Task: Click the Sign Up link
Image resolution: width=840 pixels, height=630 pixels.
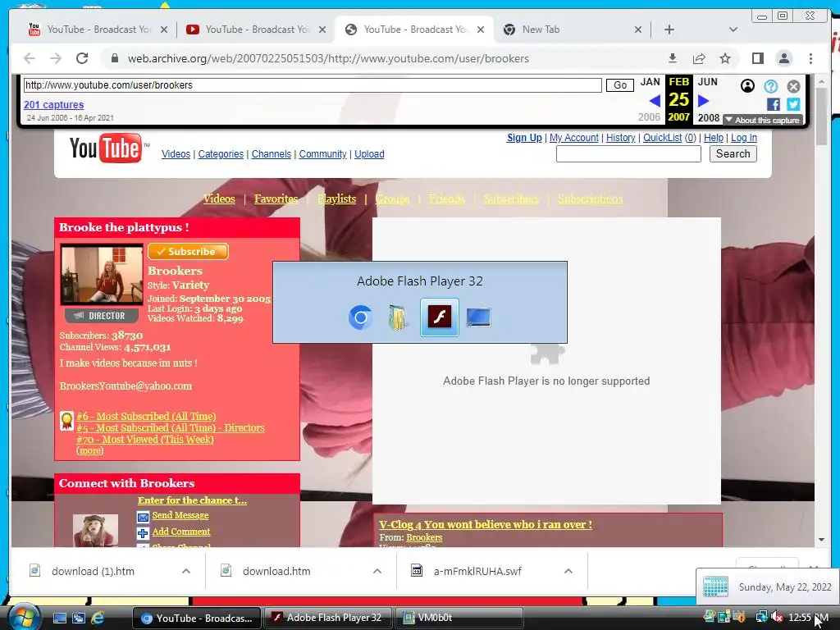Action: click(x=524, y=138)
